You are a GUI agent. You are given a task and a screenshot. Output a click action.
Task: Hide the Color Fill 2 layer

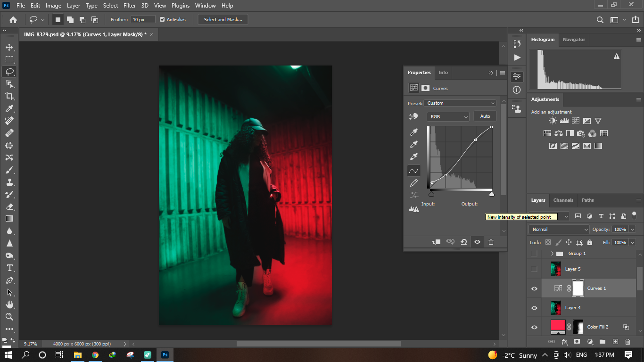click(534, 327)
